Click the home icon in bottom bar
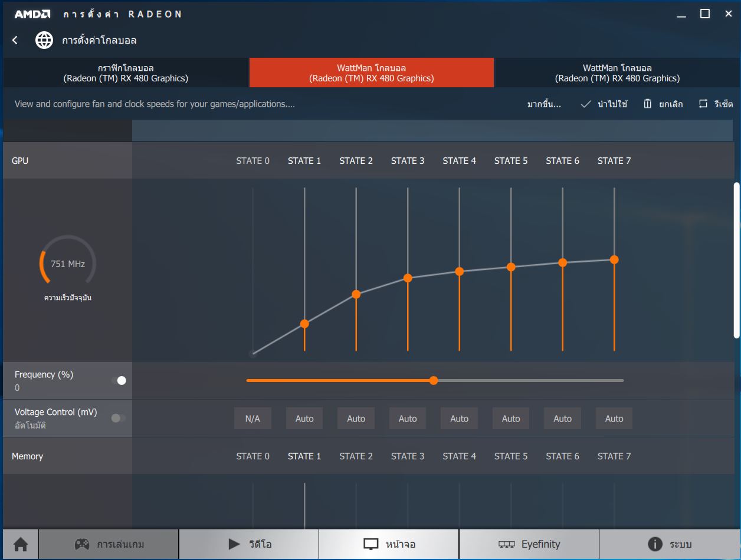Screen dimensions: 741x560 point(21,543)
